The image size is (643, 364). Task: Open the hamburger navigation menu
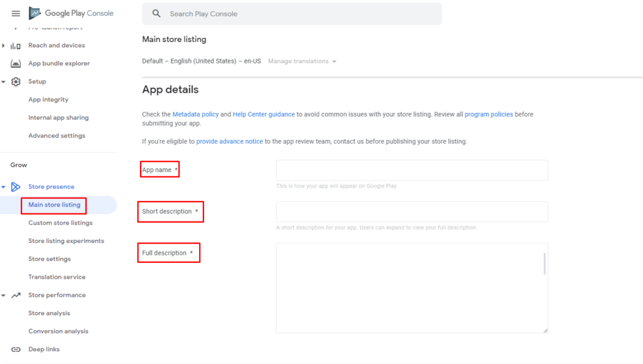coord(16,14)
